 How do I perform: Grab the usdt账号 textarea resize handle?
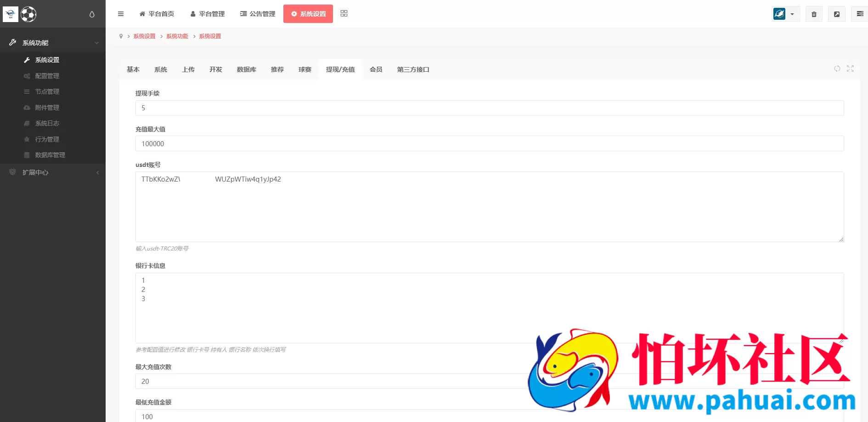(x=841, y=239)
